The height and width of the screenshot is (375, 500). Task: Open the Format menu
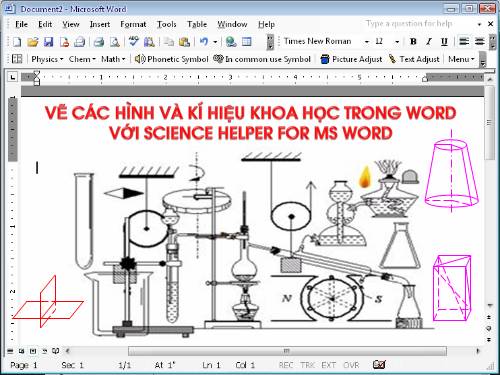click(133, 24)
